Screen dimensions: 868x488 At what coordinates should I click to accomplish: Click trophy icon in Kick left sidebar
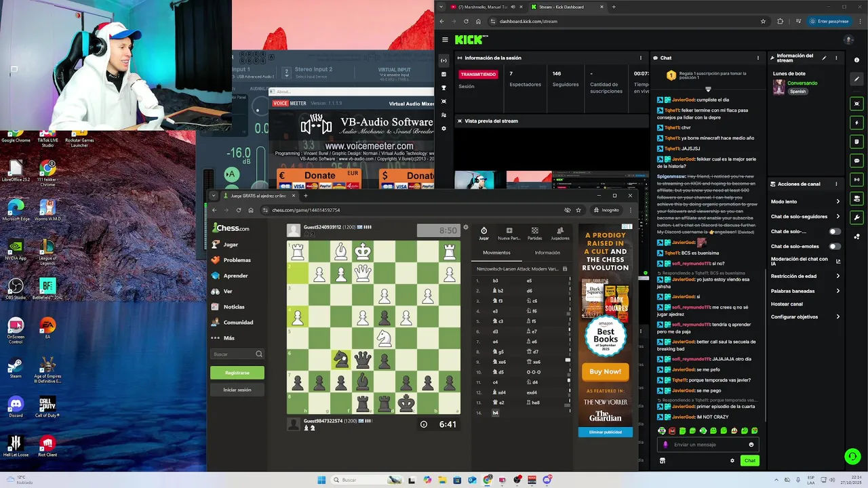(x=444, y=87)
